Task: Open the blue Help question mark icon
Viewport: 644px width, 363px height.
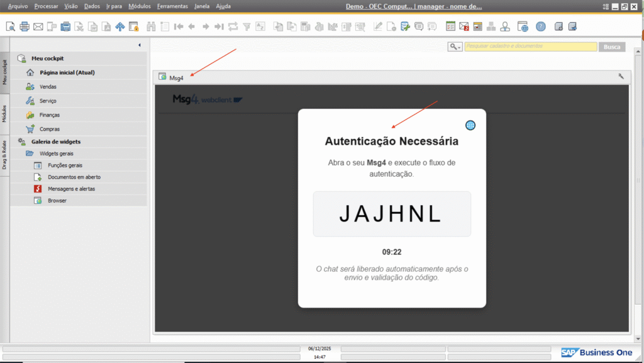Action: click(x=541, y=26)
